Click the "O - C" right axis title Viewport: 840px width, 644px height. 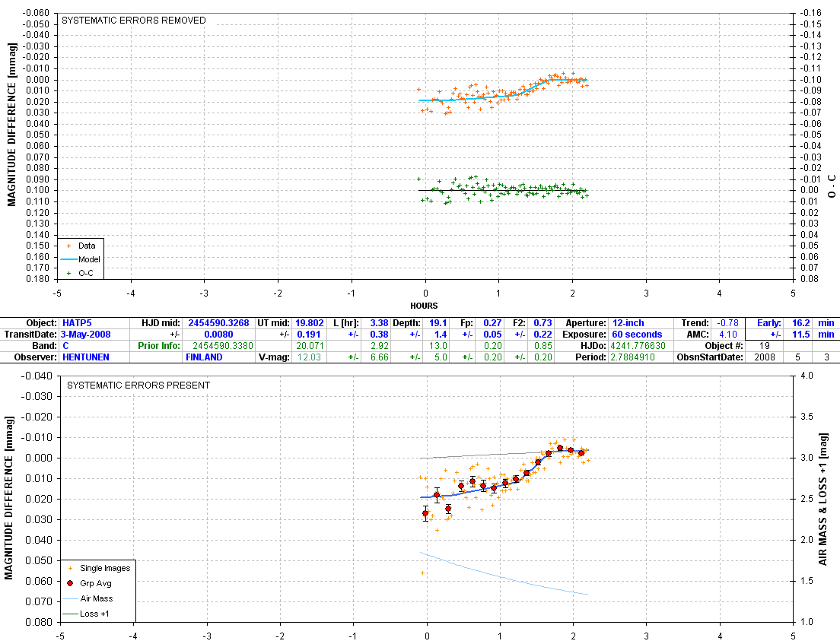(832, 186)
